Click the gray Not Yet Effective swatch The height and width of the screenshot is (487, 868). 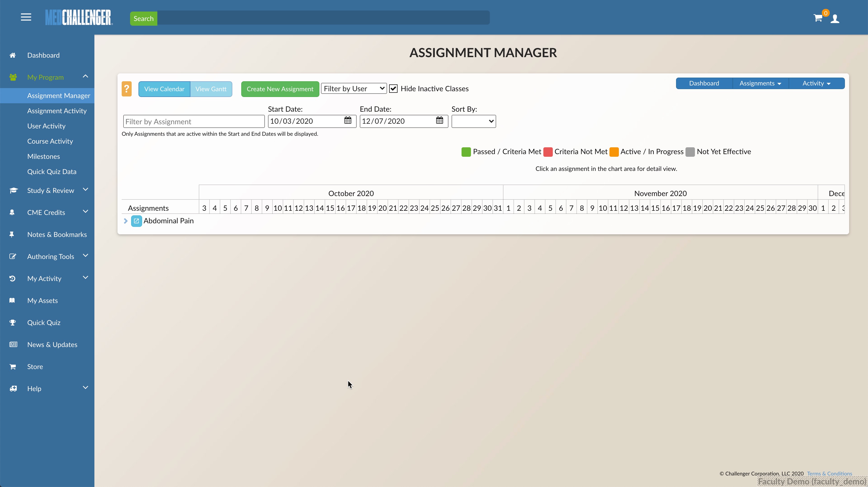point(690,152)
